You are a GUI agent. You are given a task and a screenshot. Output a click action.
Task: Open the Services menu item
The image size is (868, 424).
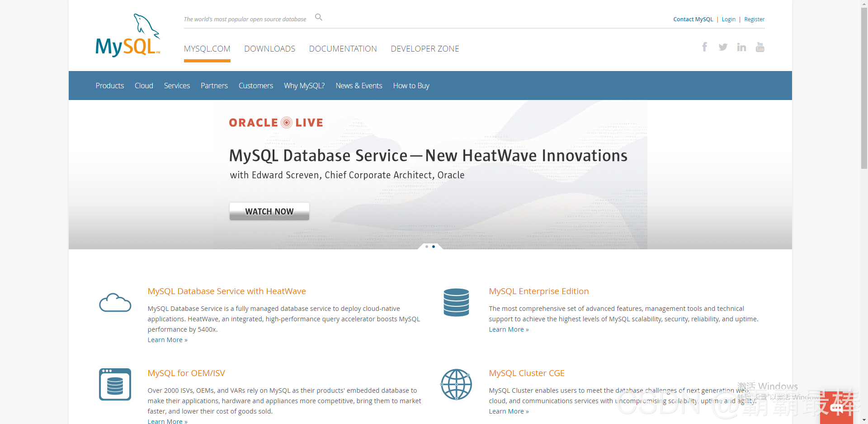pos(177,86)
